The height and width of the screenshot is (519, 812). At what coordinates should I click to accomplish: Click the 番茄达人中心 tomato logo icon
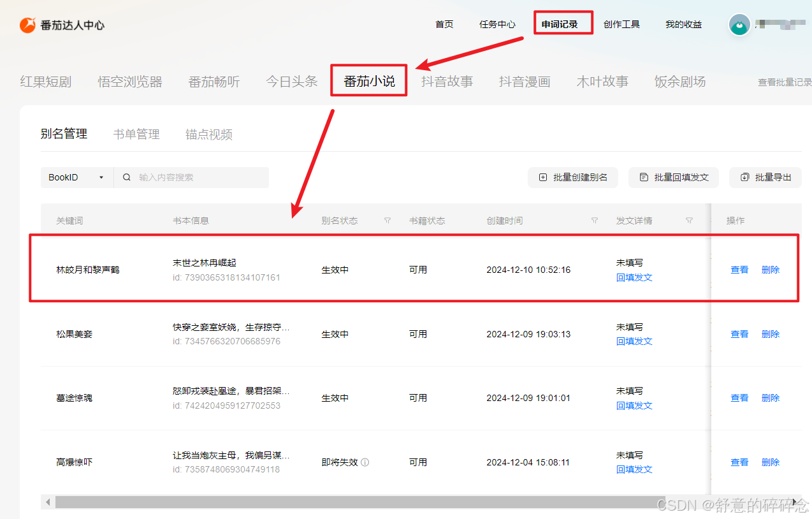(27, 25)
